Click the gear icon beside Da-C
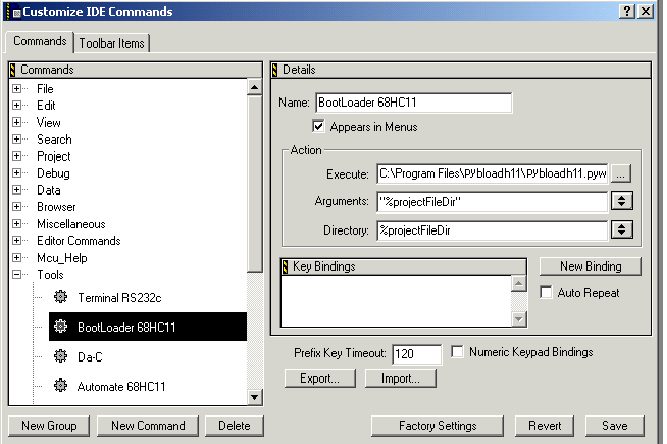667x444 pixels. (x=61, y=356)
